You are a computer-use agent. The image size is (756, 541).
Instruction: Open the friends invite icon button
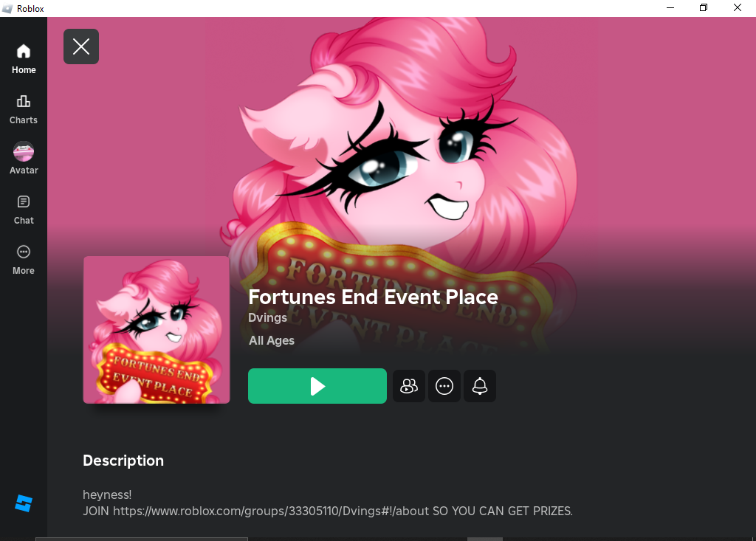(409, 386)
